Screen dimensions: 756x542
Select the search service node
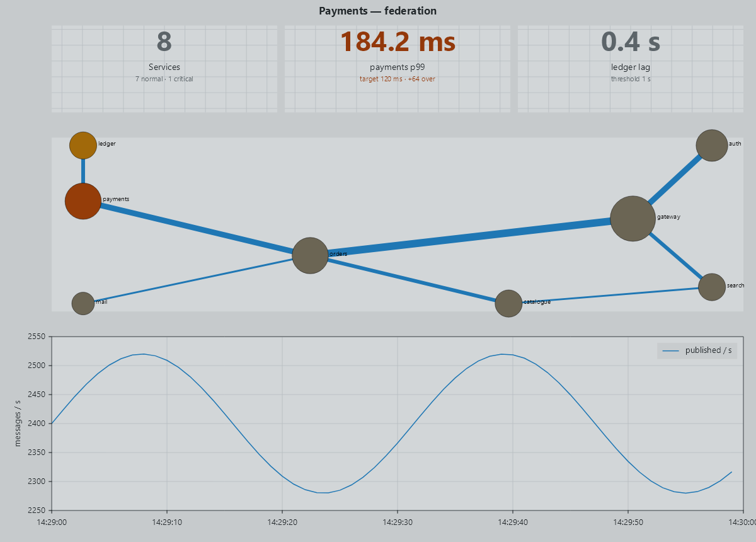tap(711, 287)
